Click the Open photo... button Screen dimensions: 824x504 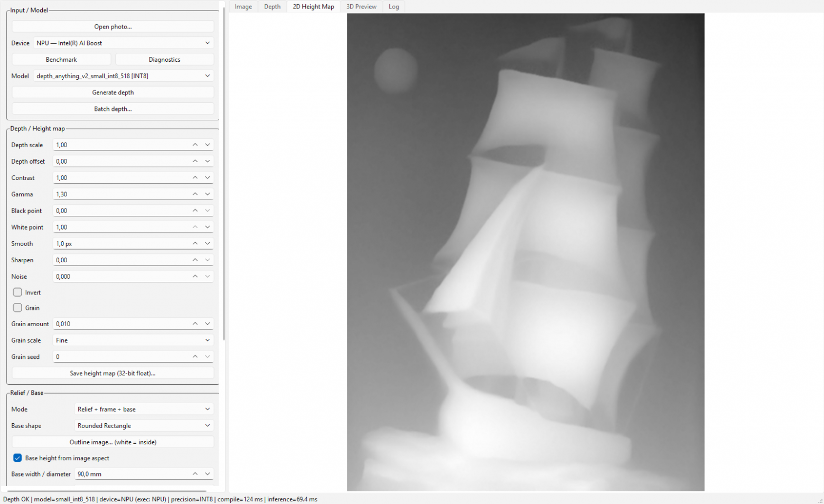pos(113,26)
